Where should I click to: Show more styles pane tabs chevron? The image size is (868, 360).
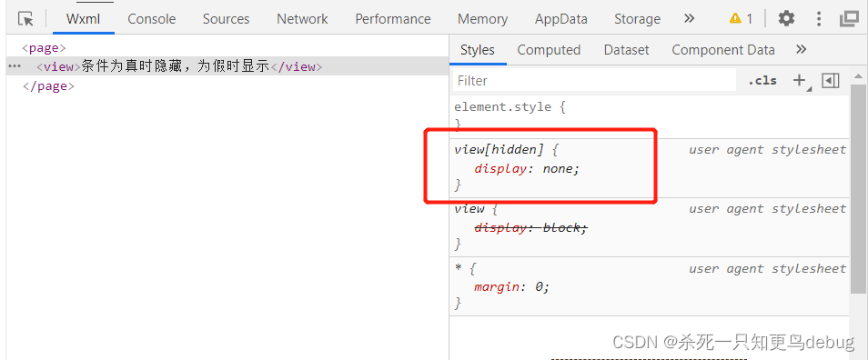[801, 49]
